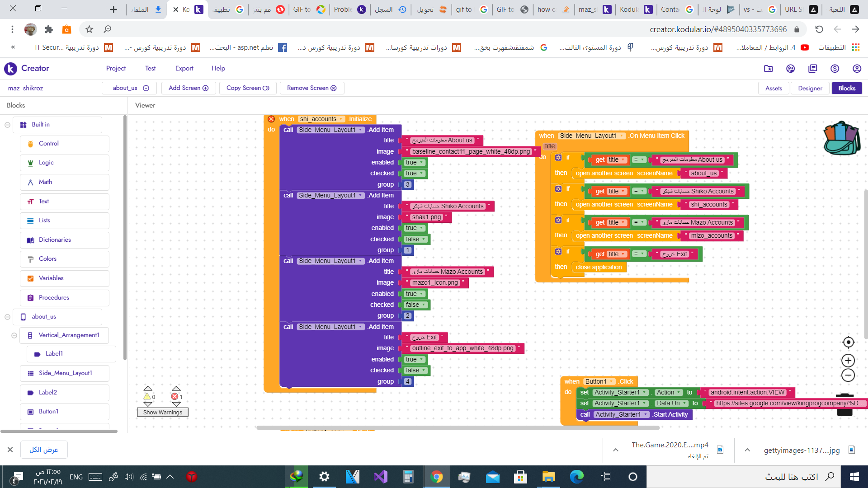Select the Colors block category

point(47,259)
